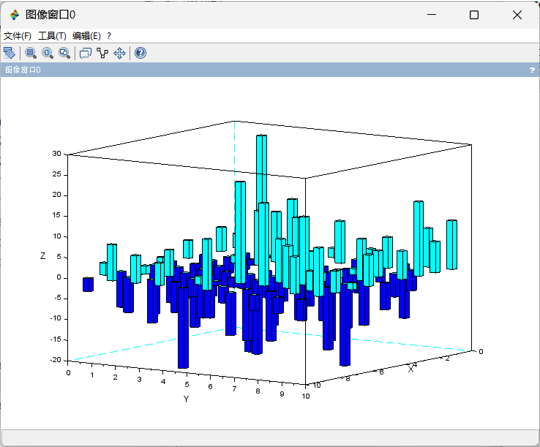The width and height of the screenshot is (540, 447).
Task: Maximize the 图像窗口0 window
Action: coord(474,15)
